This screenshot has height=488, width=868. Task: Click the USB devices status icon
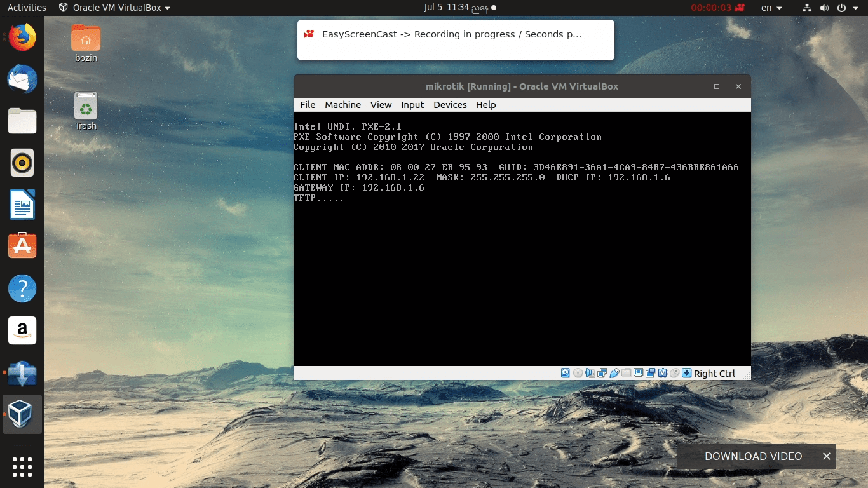click(x=614, y=373)
